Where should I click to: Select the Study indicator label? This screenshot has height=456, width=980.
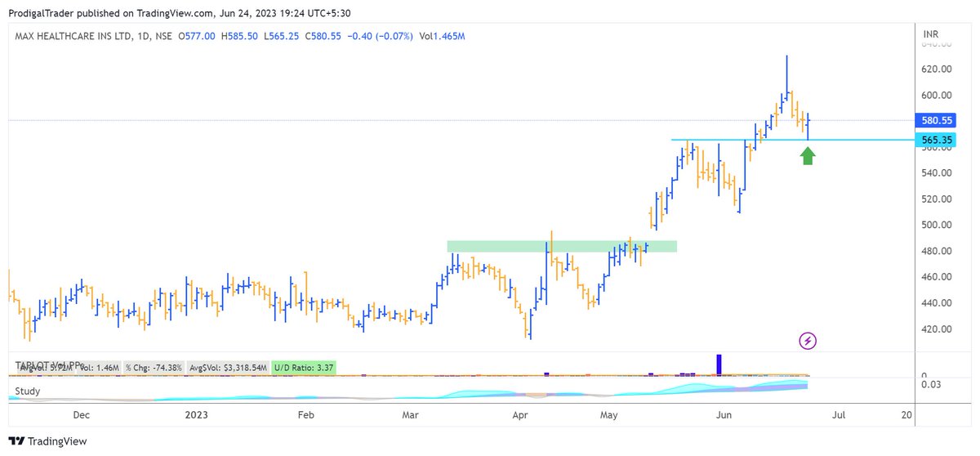(x=28, y=391)
